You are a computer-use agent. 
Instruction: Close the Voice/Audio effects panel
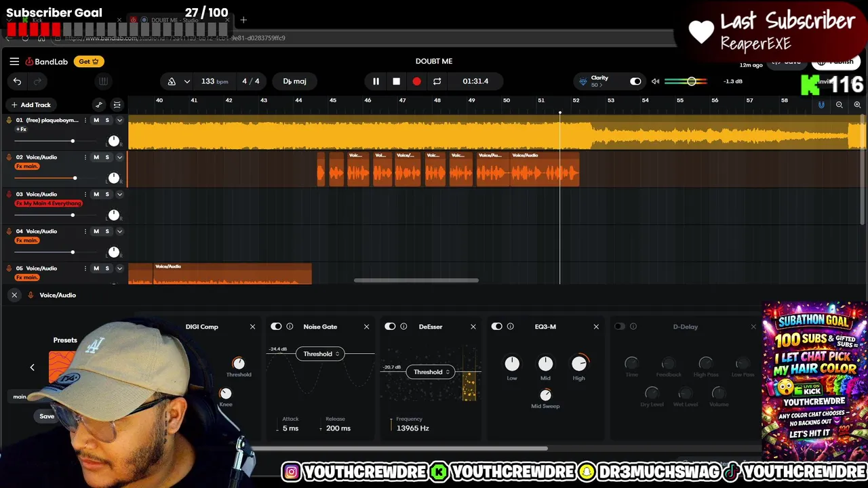14,295
